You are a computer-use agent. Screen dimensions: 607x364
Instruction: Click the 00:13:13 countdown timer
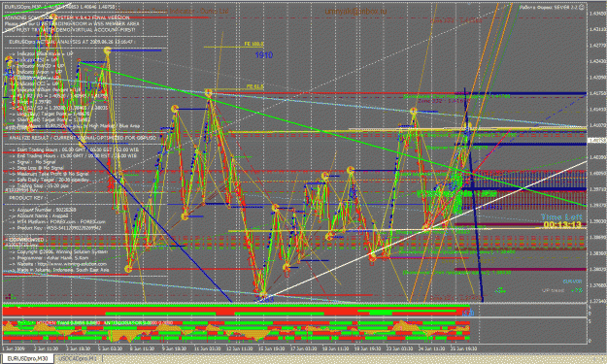click(x=562, y=225)
